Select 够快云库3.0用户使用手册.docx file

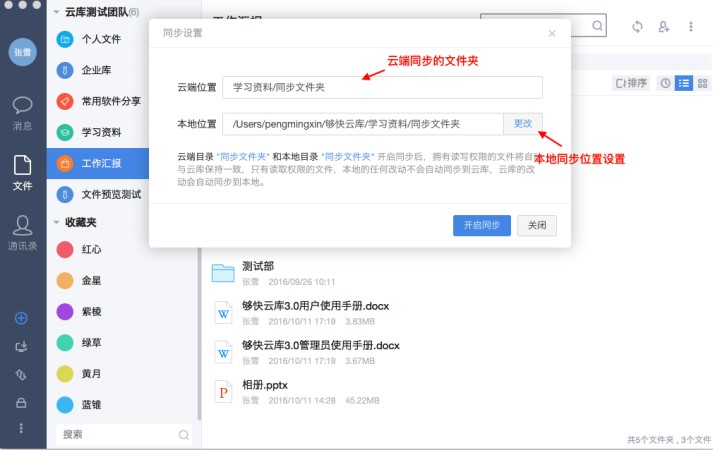click(316, 306)
